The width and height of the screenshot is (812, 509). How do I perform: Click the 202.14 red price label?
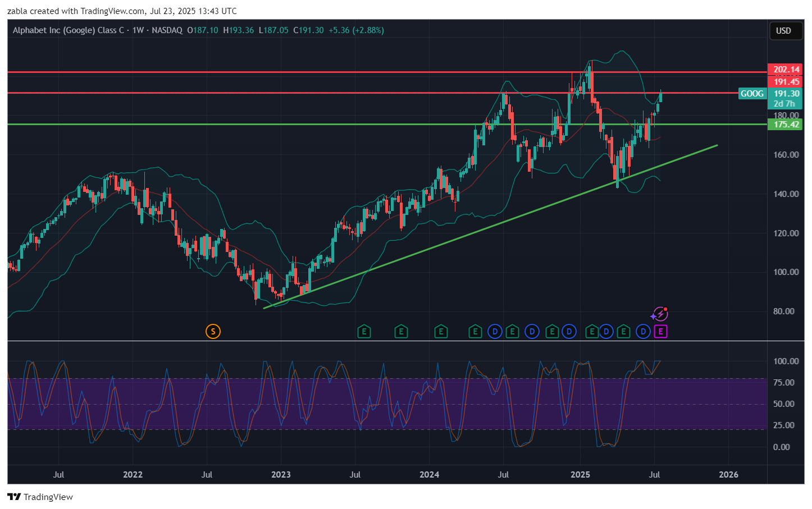(785, 70)
